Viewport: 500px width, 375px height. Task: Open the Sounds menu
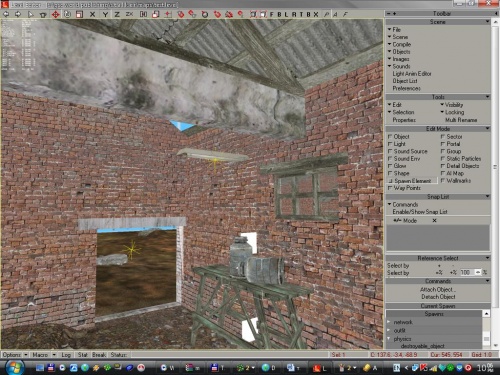[399, 66]
